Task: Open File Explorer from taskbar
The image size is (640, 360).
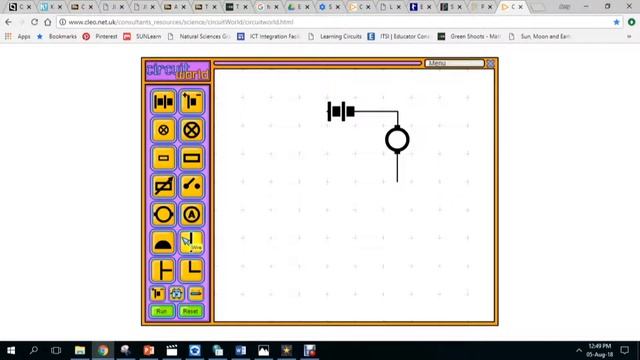Action: (80, 350)
